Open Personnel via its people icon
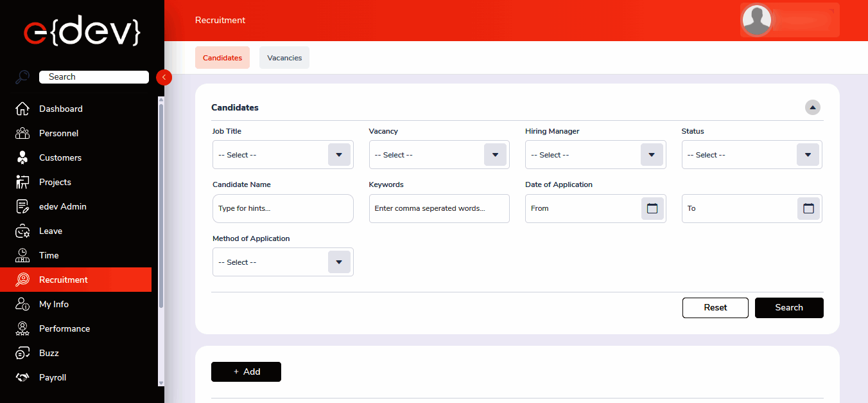Image resolution: width=868 pixels, height=403 pixels. (x=22, y=134)
